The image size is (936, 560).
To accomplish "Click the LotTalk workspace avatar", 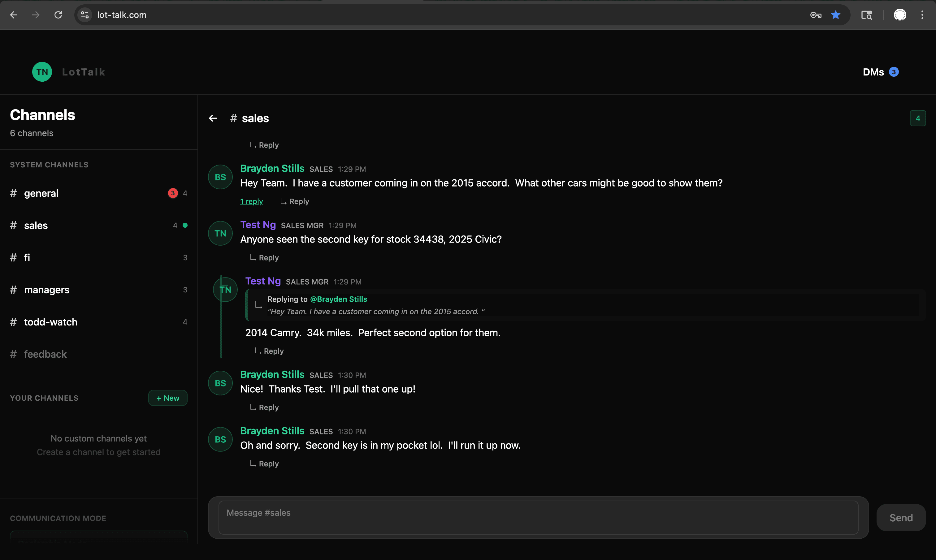I will tap(42, 72).
